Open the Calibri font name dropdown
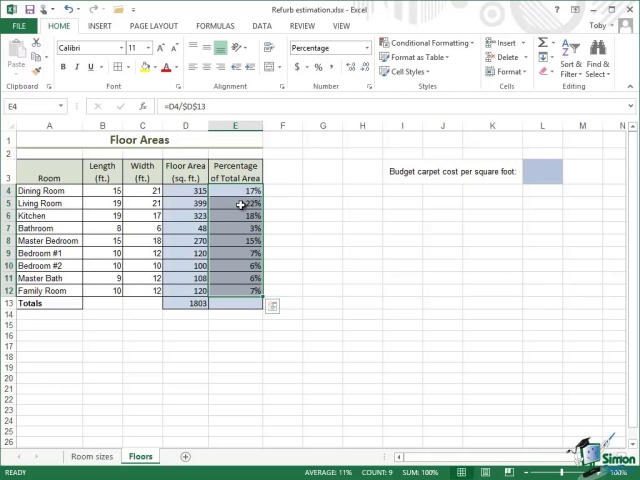Screen dimensions: 640x480 pos(122,48)
